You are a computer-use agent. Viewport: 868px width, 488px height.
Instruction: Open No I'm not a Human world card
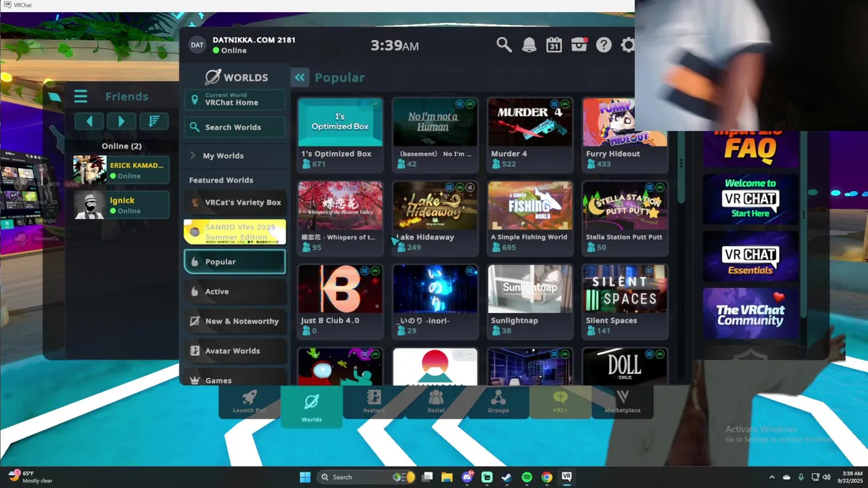(x=435, y=134)
